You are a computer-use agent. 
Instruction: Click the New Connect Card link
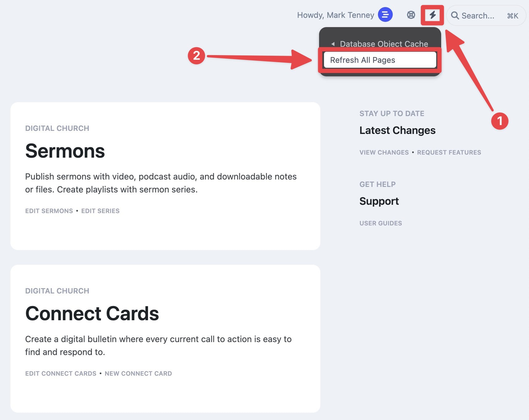(138, 374)
